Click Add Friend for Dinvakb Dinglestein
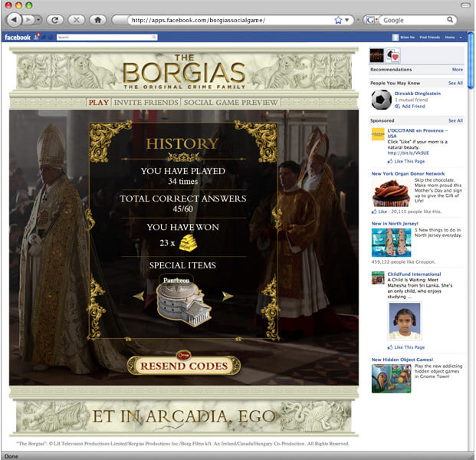Image resolution: width=476 pixels, height=460 pixels. click(410, 107)
